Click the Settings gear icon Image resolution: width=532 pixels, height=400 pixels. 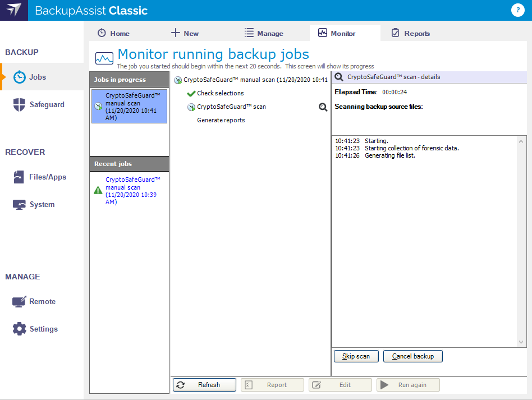(x=19, y=329)
